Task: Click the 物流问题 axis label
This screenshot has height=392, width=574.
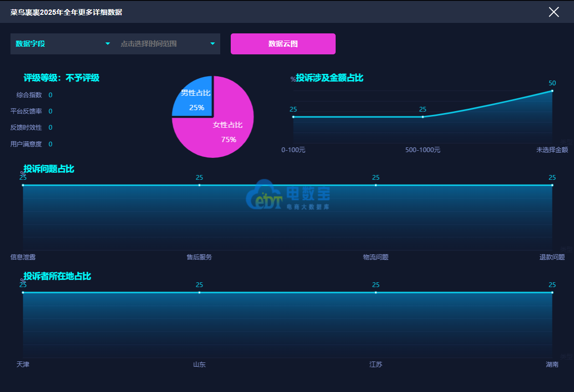Action: click(376, 257)
